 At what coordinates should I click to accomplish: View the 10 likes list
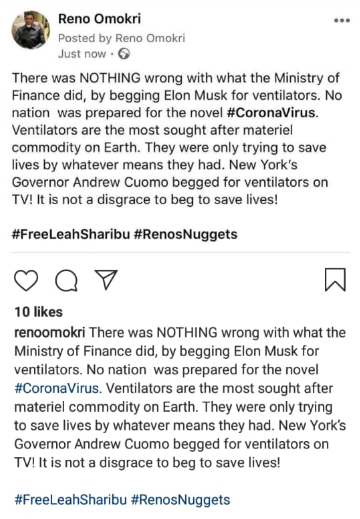[39, 312]
